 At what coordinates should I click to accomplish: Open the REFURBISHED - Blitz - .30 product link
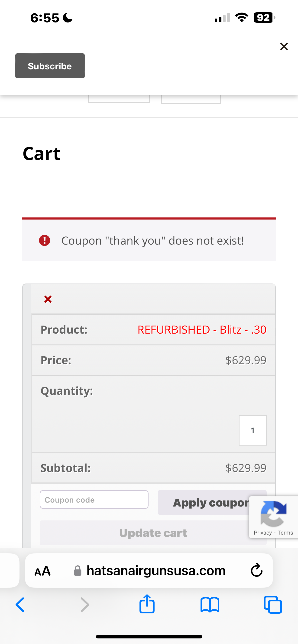click(x=202, y=329)
